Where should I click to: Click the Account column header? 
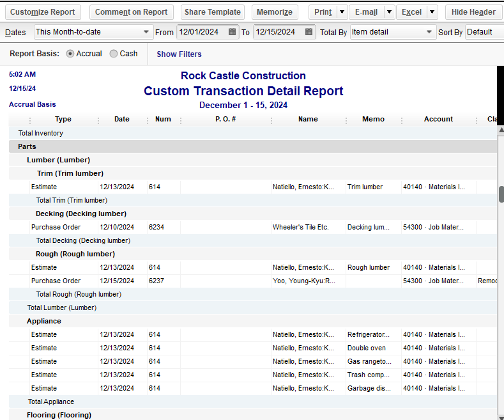[438, 120]
